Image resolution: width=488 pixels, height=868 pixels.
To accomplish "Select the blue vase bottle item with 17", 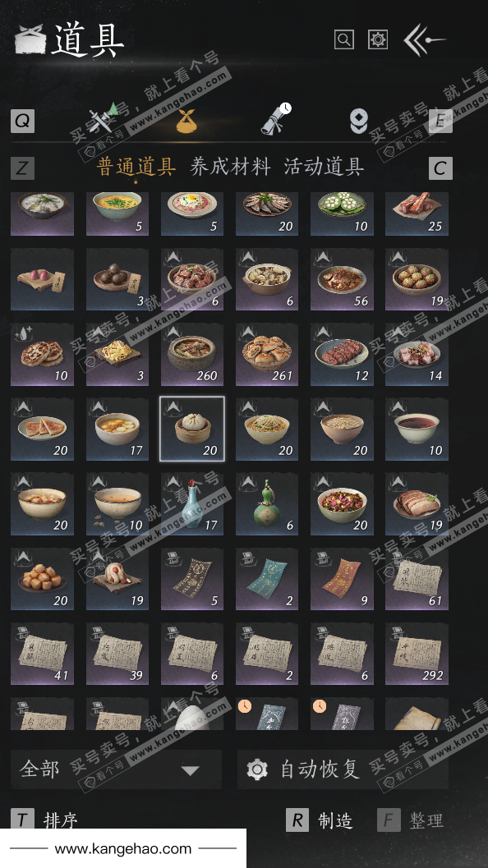I will pos(192,503).
